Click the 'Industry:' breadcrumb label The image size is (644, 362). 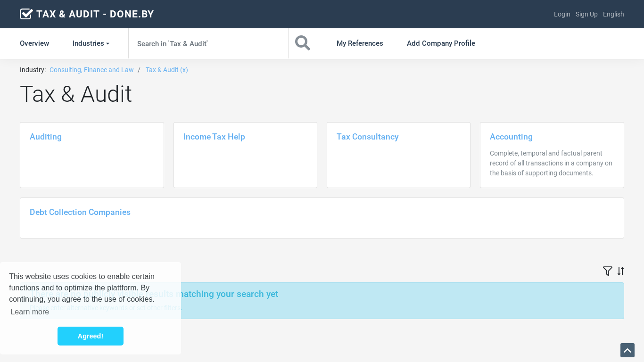[33, 70]
